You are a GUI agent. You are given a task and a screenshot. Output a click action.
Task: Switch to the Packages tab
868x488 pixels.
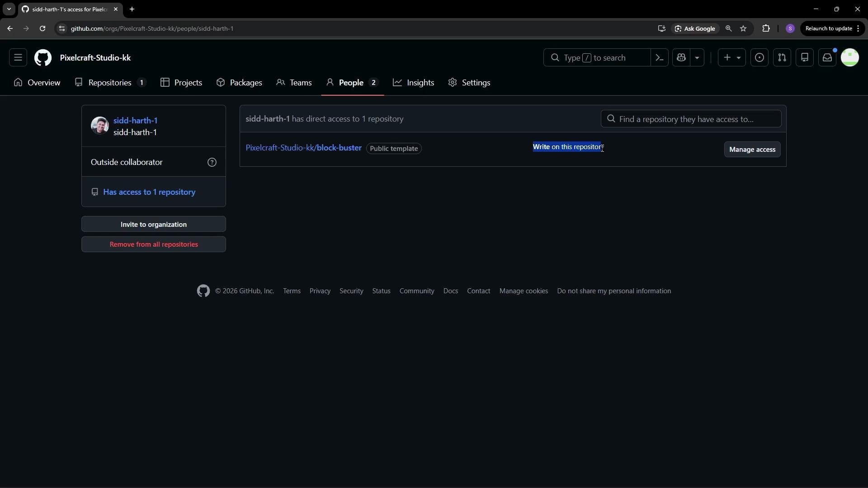pos(239,83)
